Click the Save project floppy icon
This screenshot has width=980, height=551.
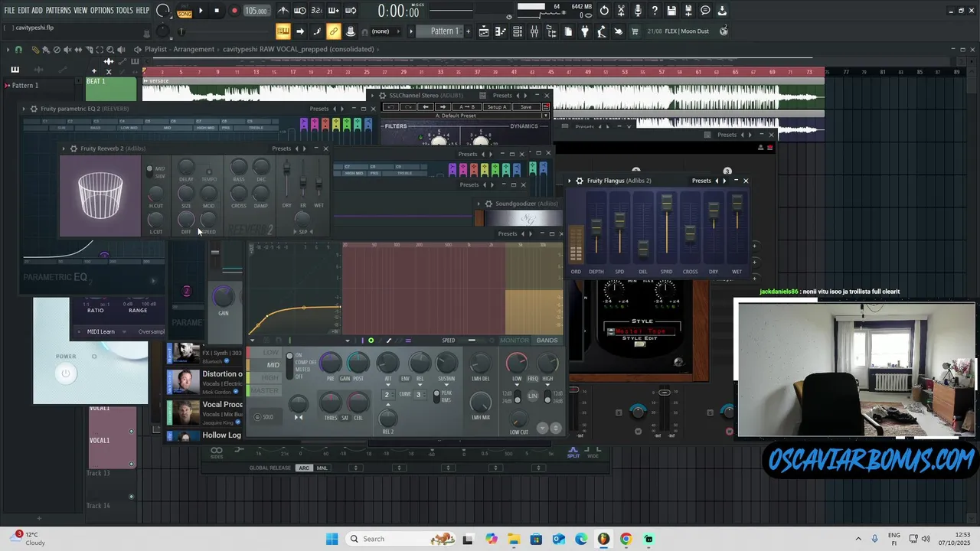pyautogui.click(x=671, y=11)
